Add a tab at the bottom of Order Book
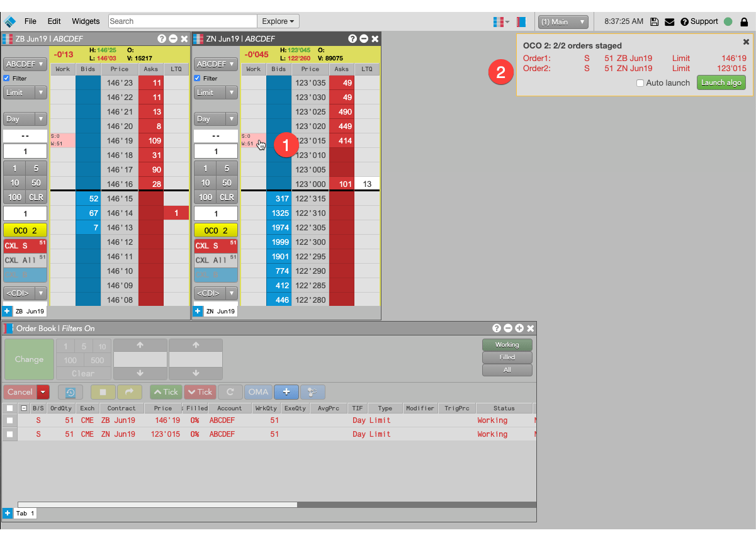 pos(8,513)
